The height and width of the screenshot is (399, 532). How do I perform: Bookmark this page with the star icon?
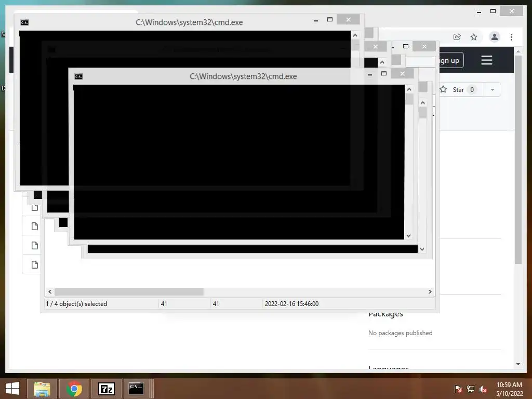coord(474,37)
